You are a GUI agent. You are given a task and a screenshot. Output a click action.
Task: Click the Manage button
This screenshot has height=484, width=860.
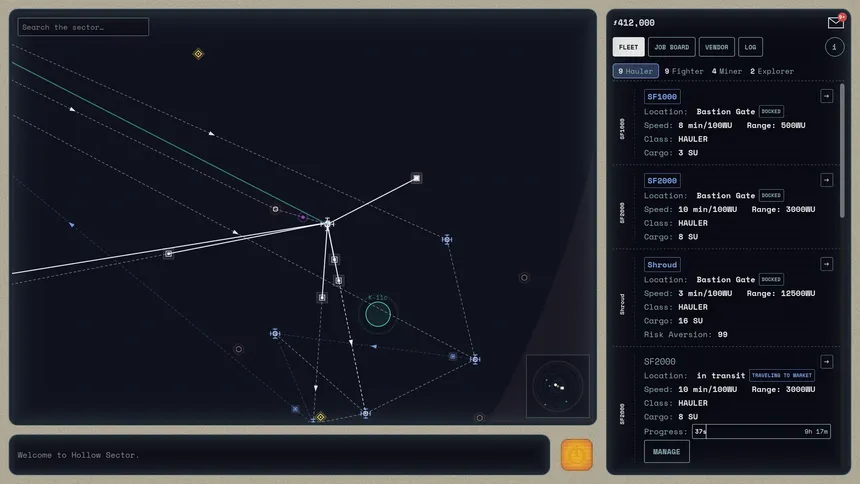point(666,452)
